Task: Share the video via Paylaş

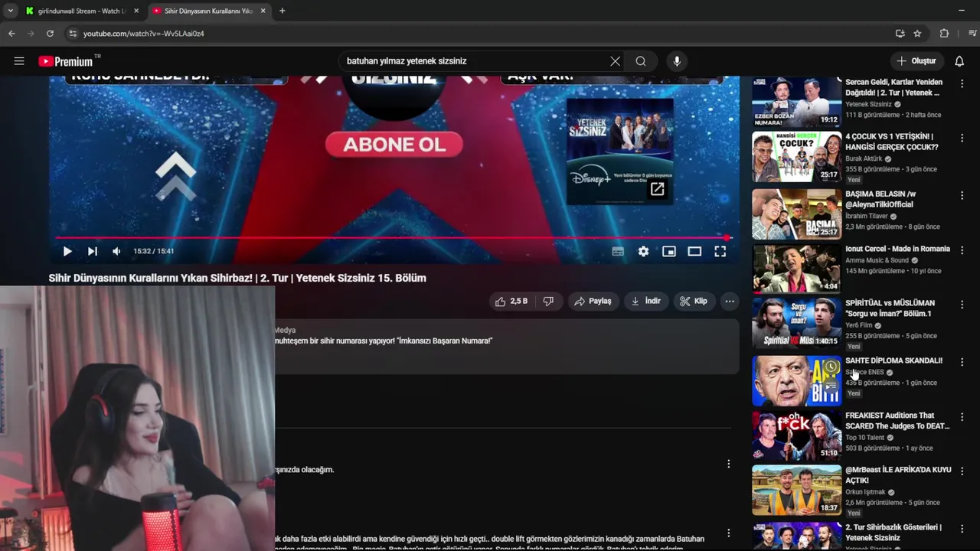Action: (x=593, y=302)
